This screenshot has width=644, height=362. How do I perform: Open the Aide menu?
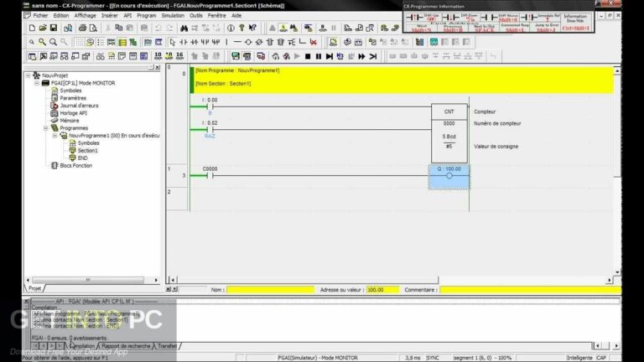pyautogui.click(x=236, y=16)
